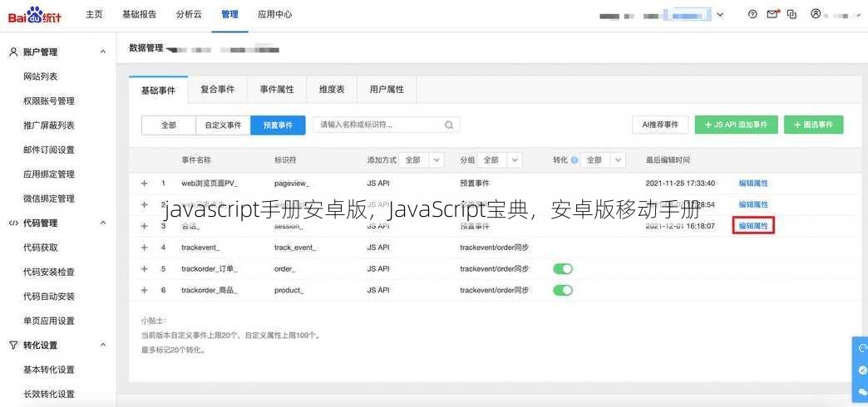Go to the 主页 top menu
868x407 pixels.
click(x=94, y=14)
